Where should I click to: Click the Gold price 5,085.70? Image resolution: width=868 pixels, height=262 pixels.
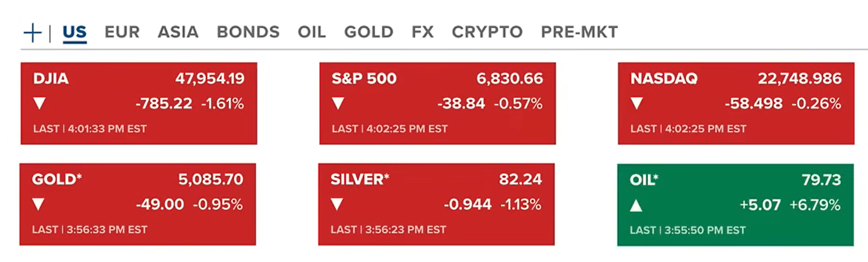[x=209, y=180]
